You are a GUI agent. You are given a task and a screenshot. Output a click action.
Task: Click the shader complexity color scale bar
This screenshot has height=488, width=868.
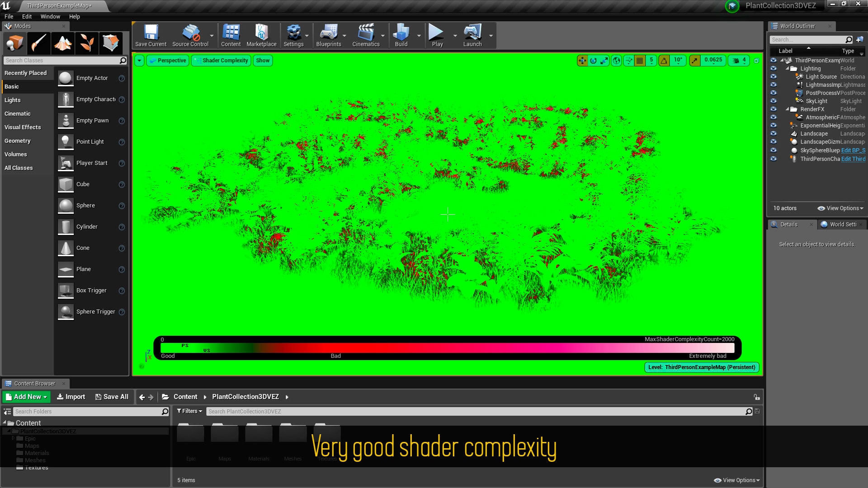(447, 348)
